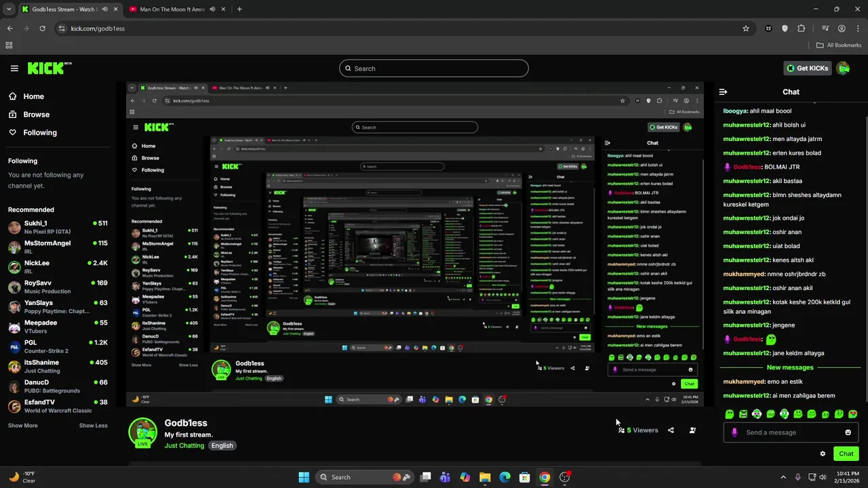
Task: View site information for kick.com
Action: [62, 28]
